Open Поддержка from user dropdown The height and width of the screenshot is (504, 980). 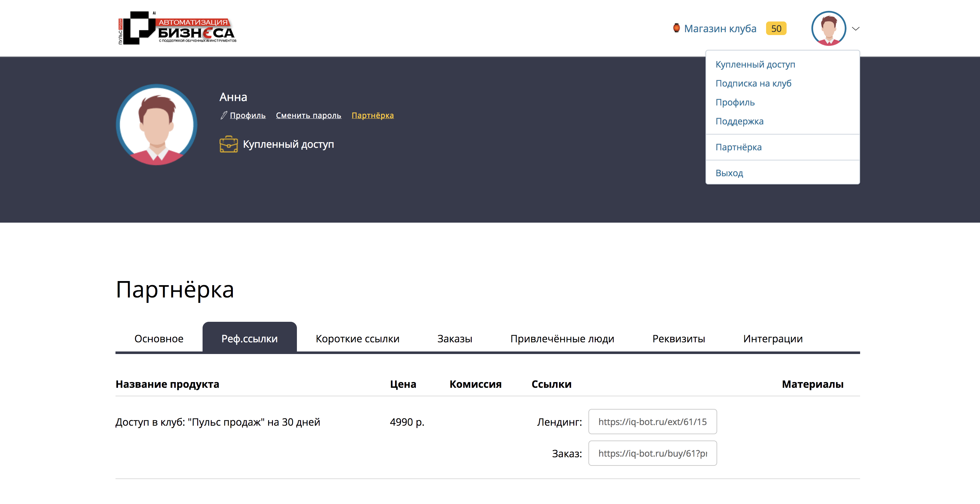[x=739, y=122]
